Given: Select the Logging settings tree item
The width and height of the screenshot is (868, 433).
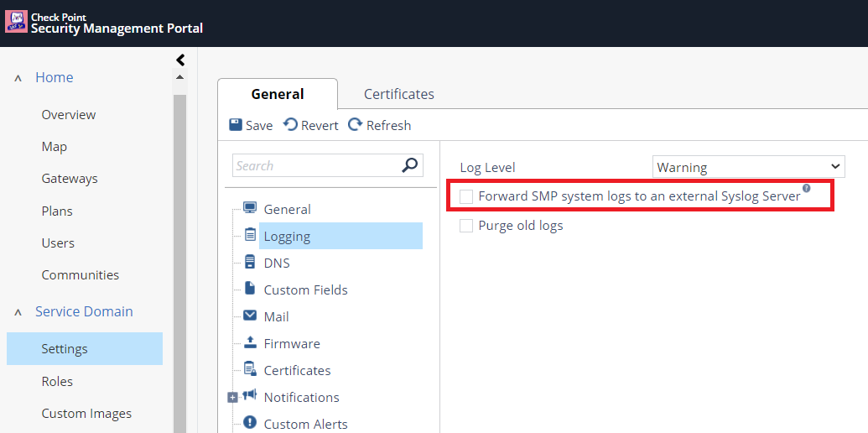Looking at the screenshot, I should [x=341, y=236].
